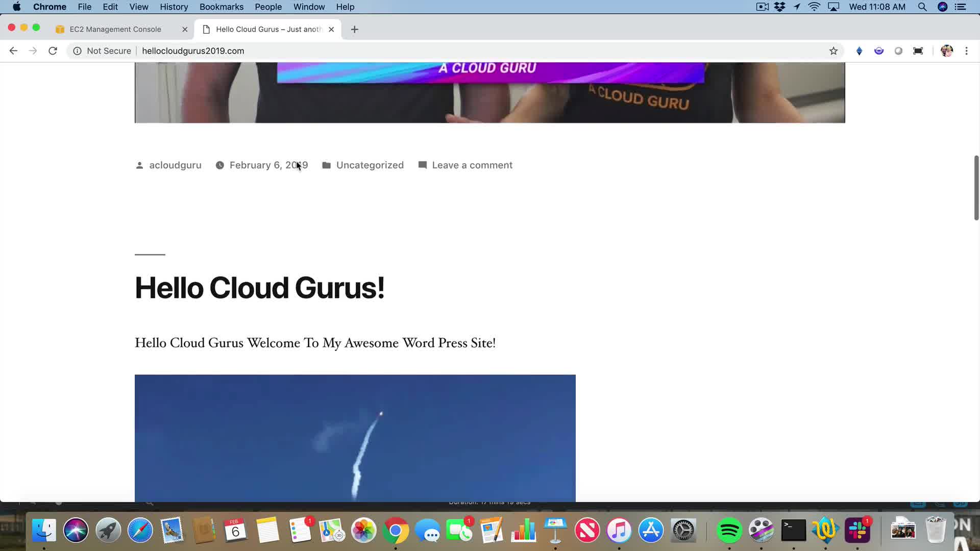Open Terminal from the dock

[x=794, y=531]
